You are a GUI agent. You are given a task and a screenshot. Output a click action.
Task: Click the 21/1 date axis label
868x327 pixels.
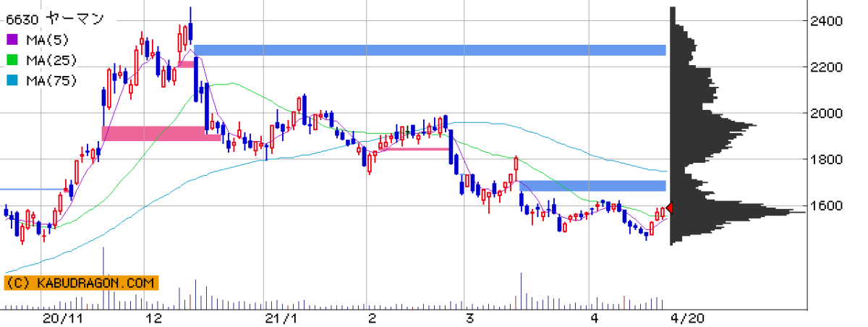click(281, 318)
